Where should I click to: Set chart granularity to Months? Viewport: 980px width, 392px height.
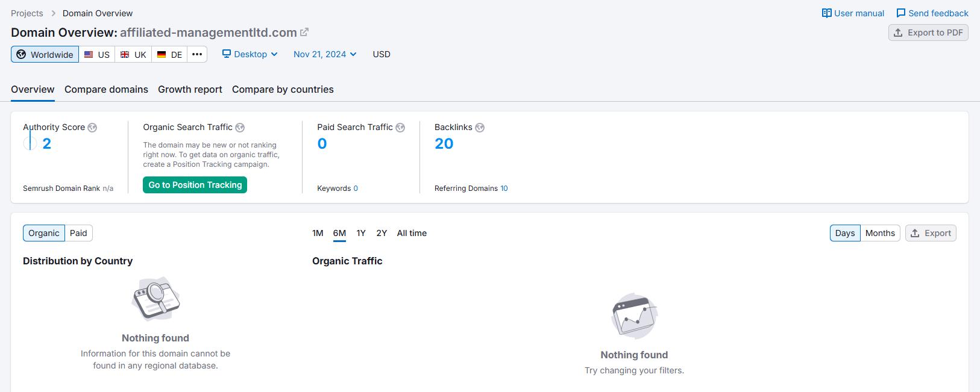coord(880,233)
